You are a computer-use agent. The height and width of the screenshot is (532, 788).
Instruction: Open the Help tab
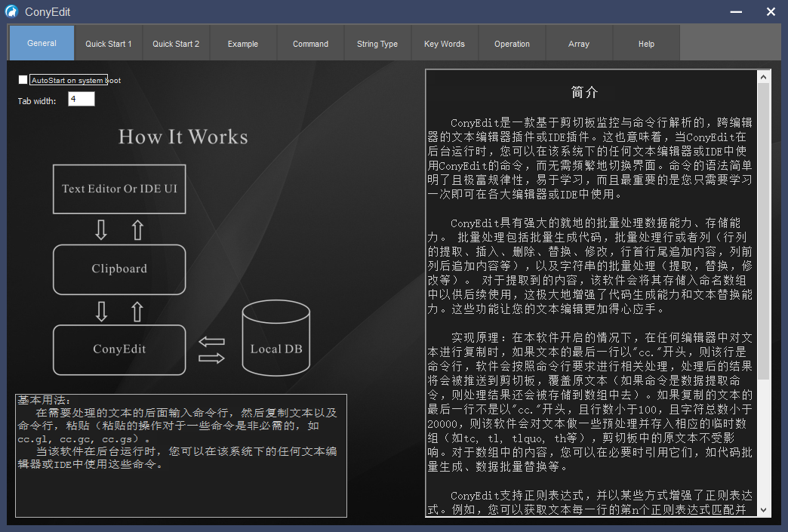click(646, 44)
